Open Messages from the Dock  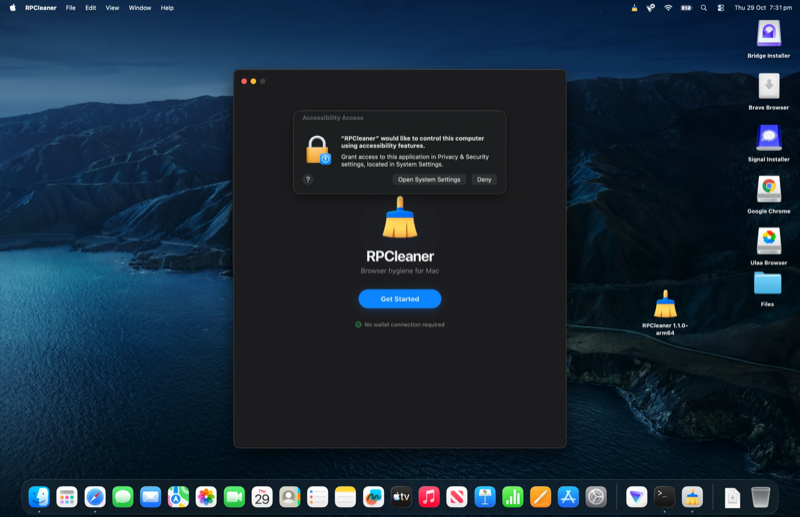point(122,497)
